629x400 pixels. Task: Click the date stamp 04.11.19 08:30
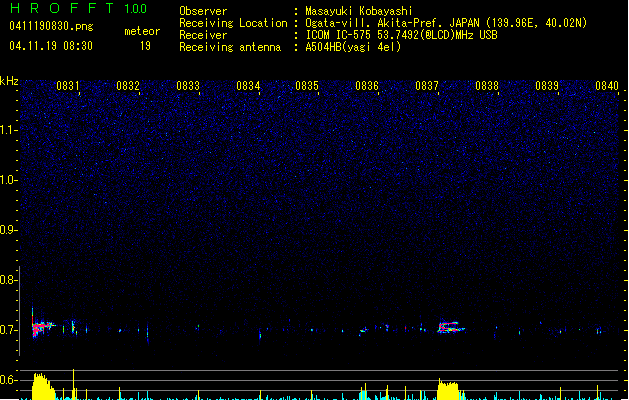click(x=51, y=46)
